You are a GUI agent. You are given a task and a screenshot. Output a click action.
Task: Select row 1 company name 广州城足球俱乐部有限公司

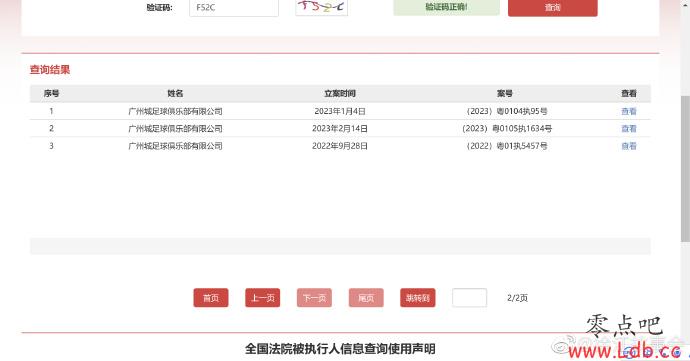175,111
